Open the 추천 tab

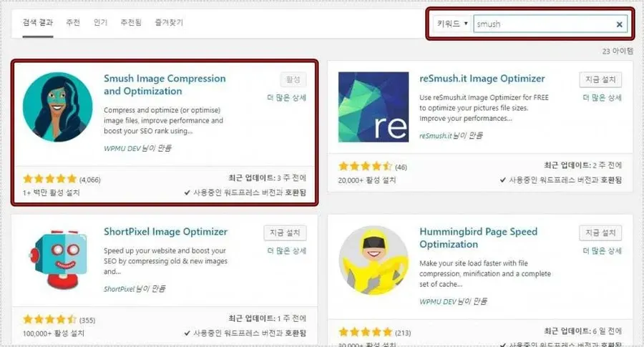click(x=73, y=23)
